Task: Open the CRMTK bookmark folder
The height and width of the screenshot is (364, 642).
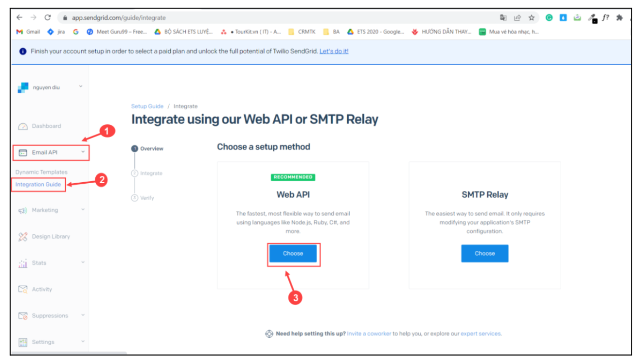Action: (302, 32)
